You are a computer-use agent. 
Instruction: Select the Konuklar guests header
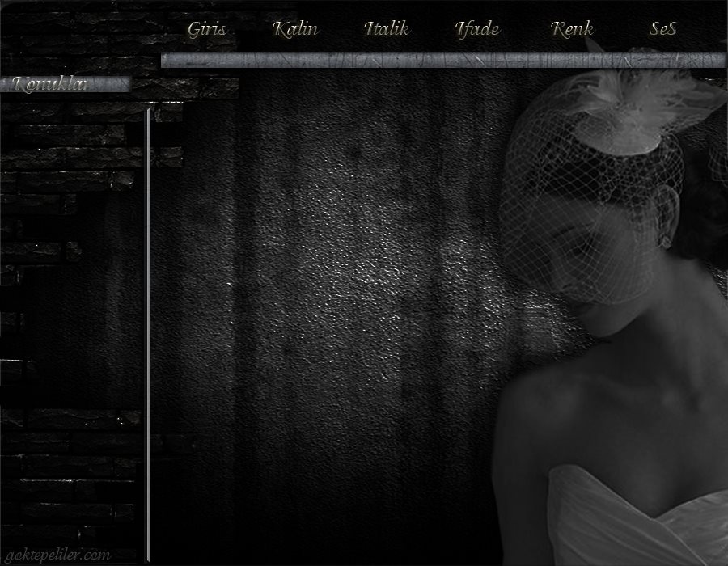tap(50, 84)
